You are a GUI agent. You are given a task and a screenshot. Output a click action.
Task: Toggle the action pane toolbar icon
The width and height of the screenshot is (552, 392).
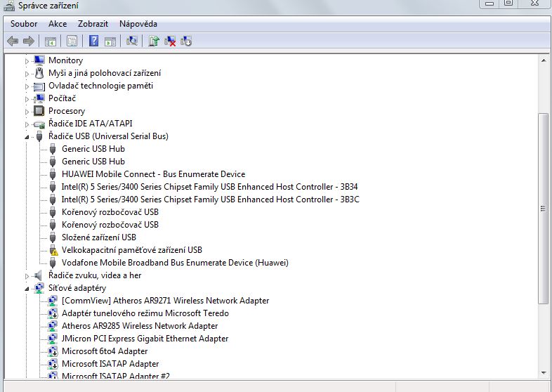tap(110, 41)
